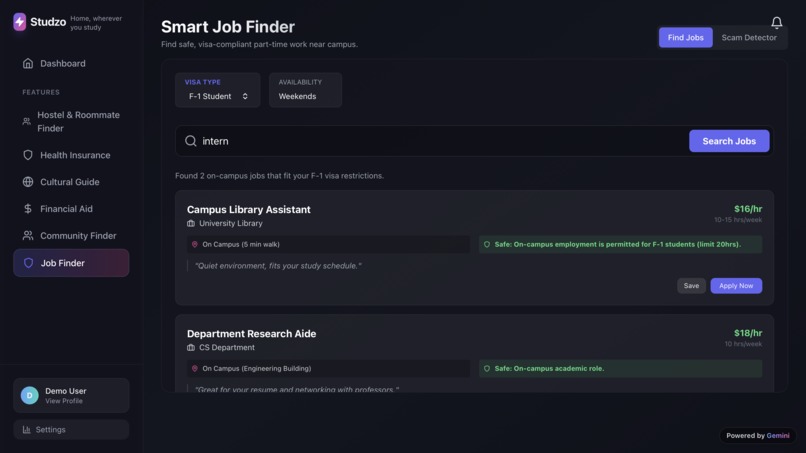Viewport: 806px width, 453px height.
Task: Click the Job Finder shield icon
Action: (28, 263)
